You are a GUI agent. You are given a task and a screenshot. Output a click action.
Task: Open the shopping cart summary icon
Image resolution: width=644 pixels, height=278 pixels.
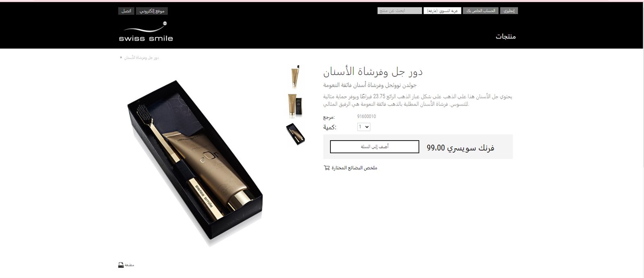tap(326, 168)
